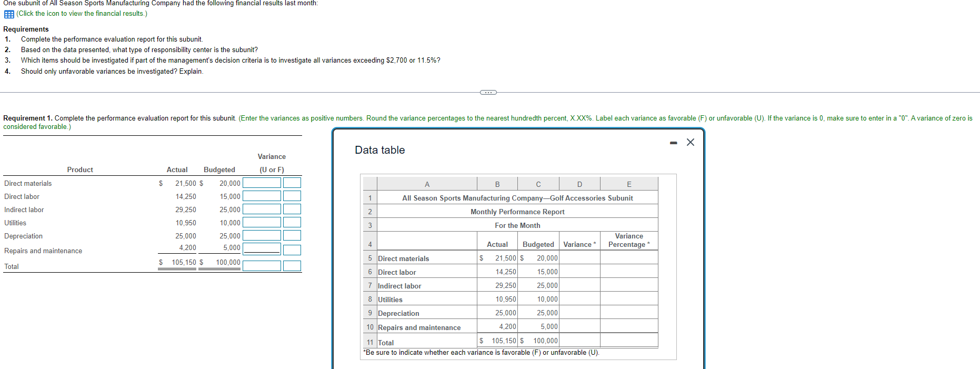
Task: Click the Total variance amount field
Action: coord(262,266)
